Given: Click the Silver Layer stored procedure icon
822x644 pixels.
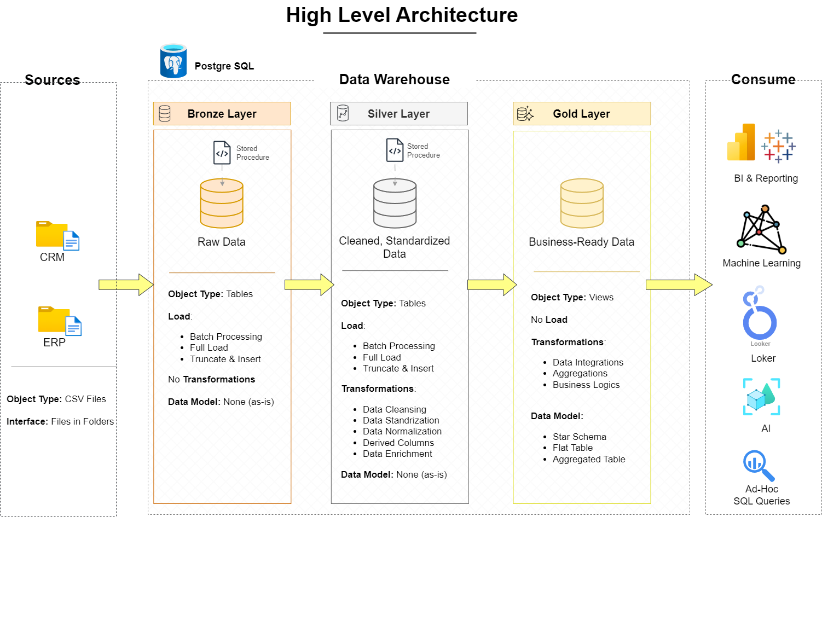Looking at the screenshot, I should (x=395, y=150).
